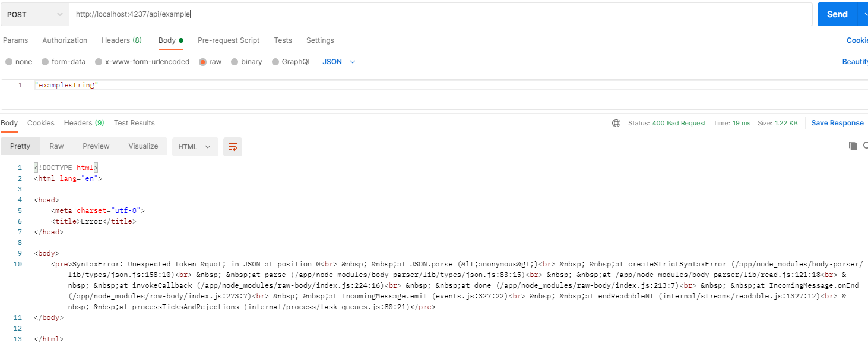Switch to request Headers (8) tab
The image size is (868, 349).
(x=122, y=40)
